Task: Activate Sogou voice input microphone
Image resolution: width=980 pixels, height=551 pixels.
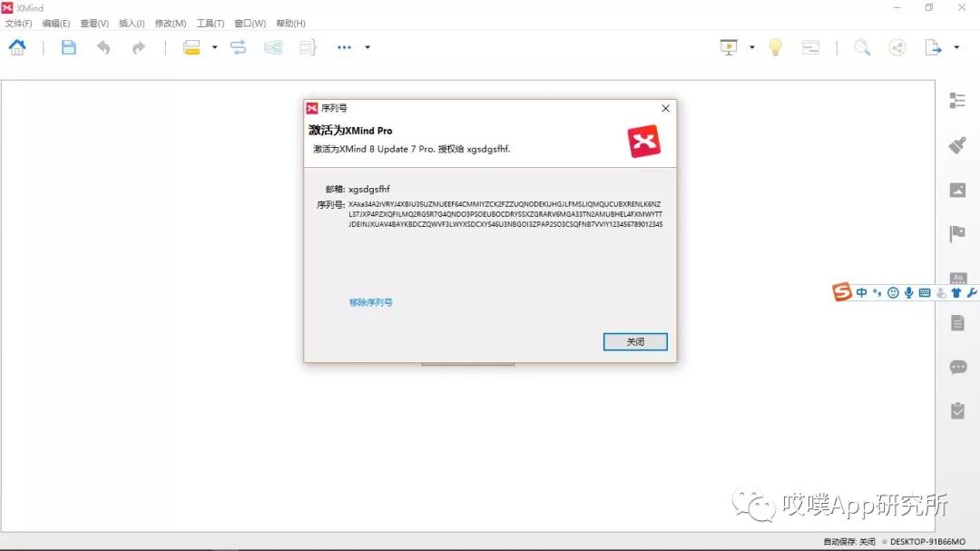Action: click(908, 292)
